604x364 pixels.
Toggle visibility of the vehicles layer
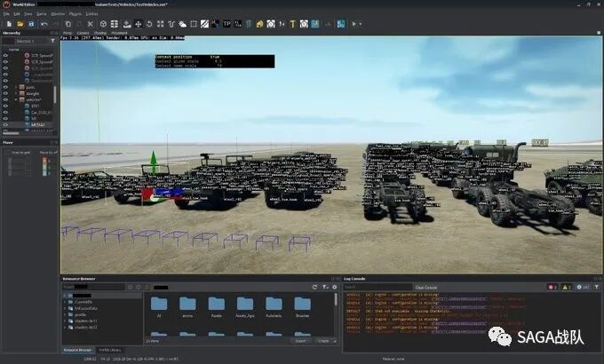coord(5,99)
